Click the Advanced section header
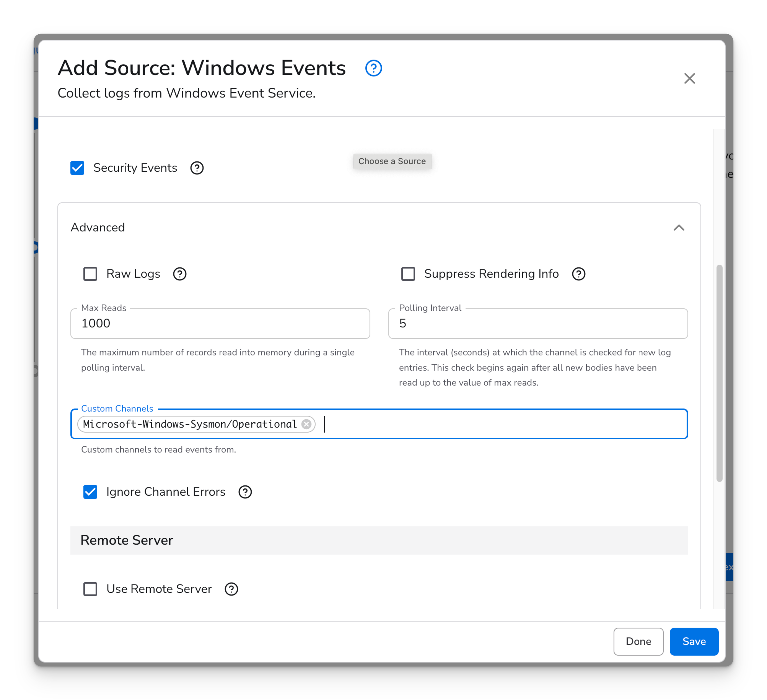 [98, 227]
